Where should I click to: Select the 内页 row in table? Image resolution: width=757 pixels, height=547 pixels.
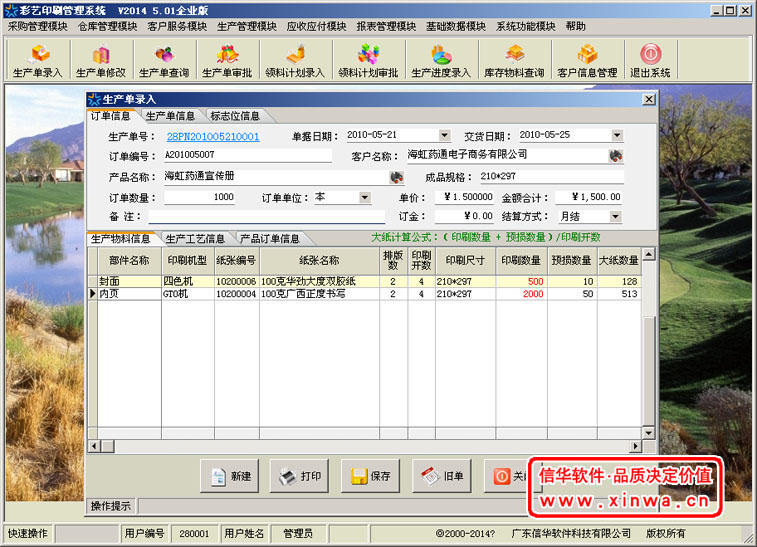(364, 294)
